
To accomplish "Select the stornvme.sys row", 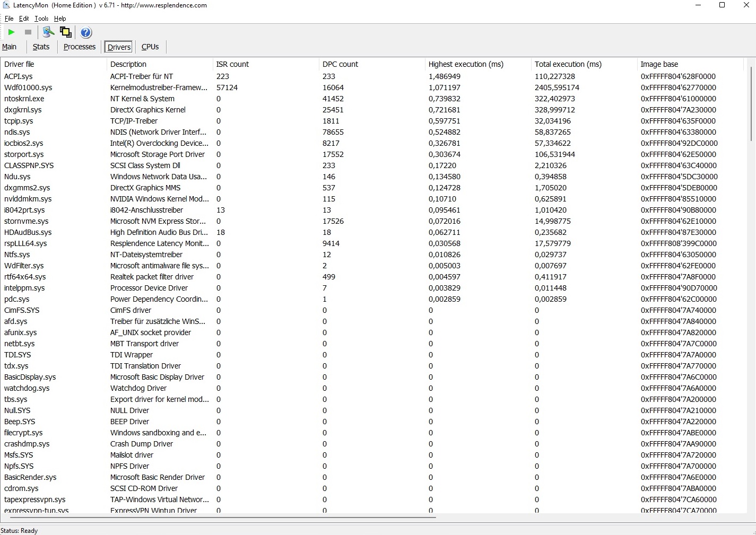I will (x=373, y=221).
